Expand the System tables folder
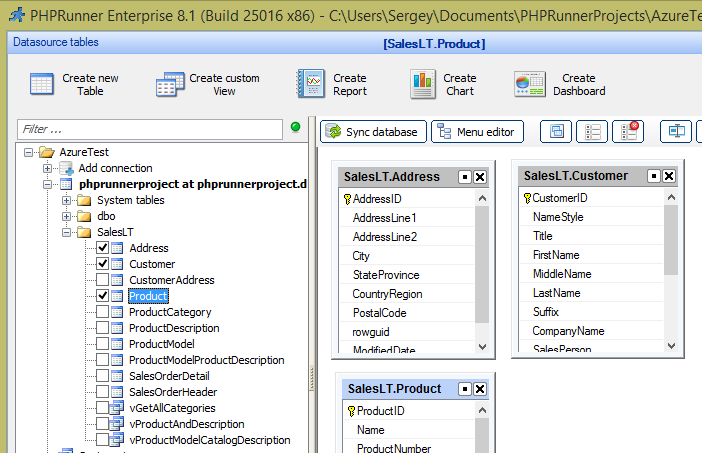Viewport: 702px width, 453px height. tap(66, 201)
